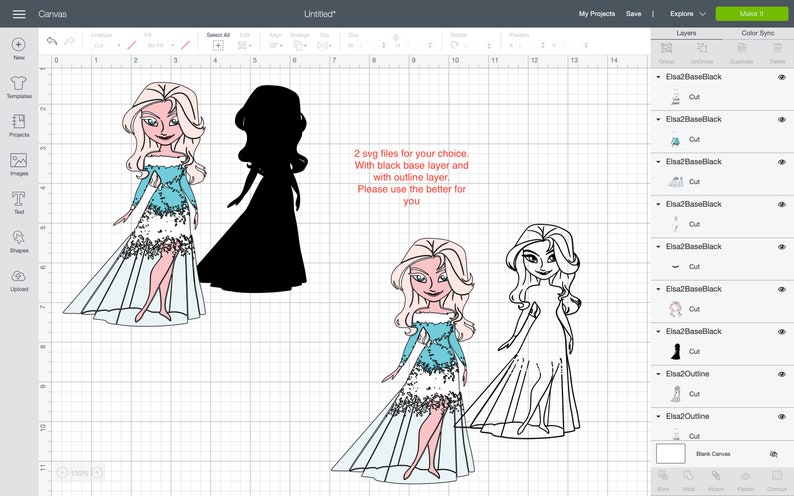This screenshot has height=496, width=794.
Task: Click the Undo arrow
Action: click(52, 40)
